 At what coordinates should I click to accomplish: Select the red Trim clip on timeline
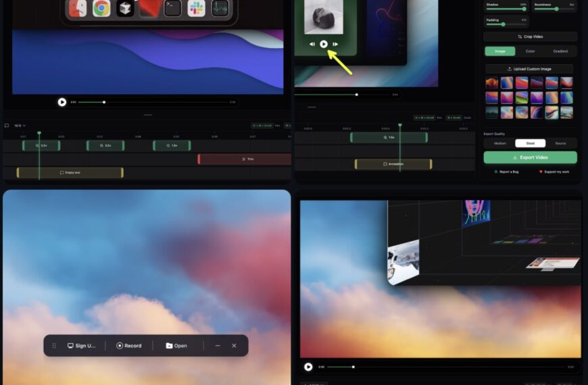245,159
